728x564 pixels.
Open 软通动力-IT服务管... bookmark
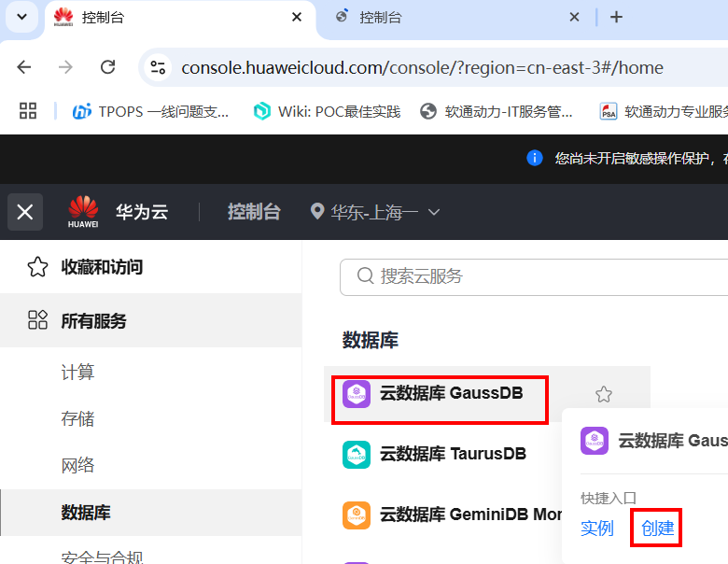(x=496, y=111)
